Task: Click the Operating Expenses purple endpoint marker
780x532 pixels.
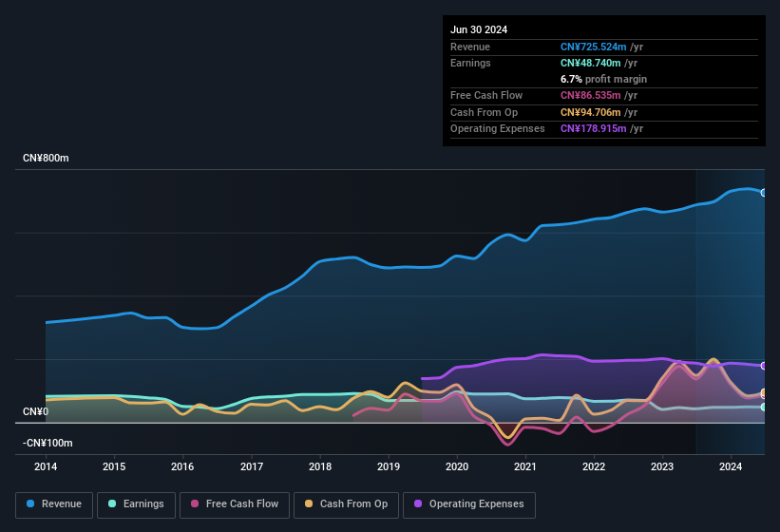Action: click(764, 366)
